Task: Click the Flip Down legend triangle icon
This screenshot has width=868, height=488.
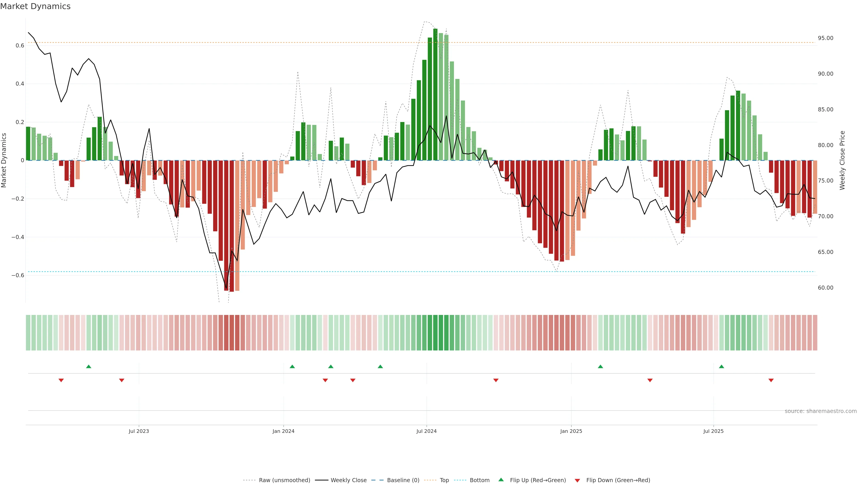Action: (x=577, y=480)
